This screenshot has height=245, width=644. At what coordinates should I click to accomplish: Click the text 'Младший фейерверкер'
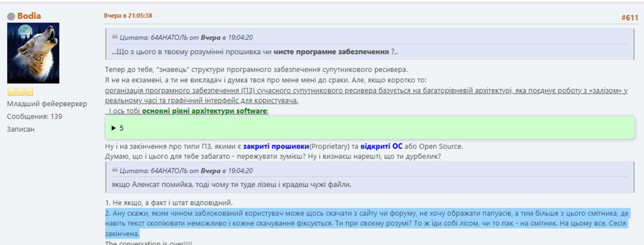[x=47, y=104]
